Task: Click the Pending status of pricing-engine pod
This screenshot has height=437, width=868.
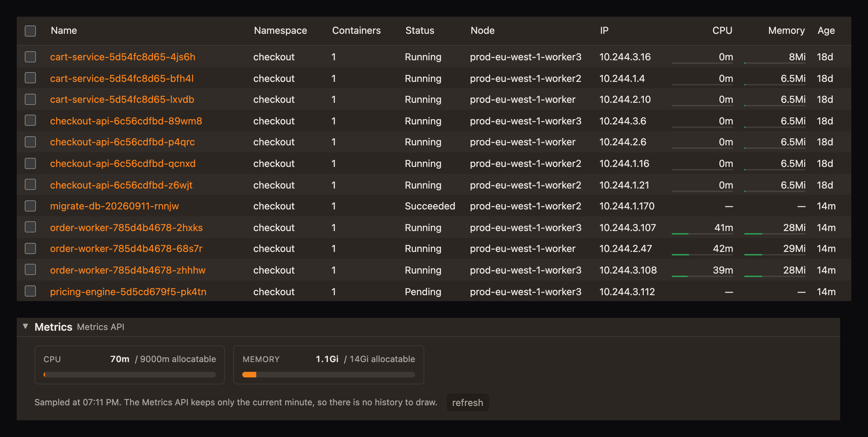Action: click(423, 292)
